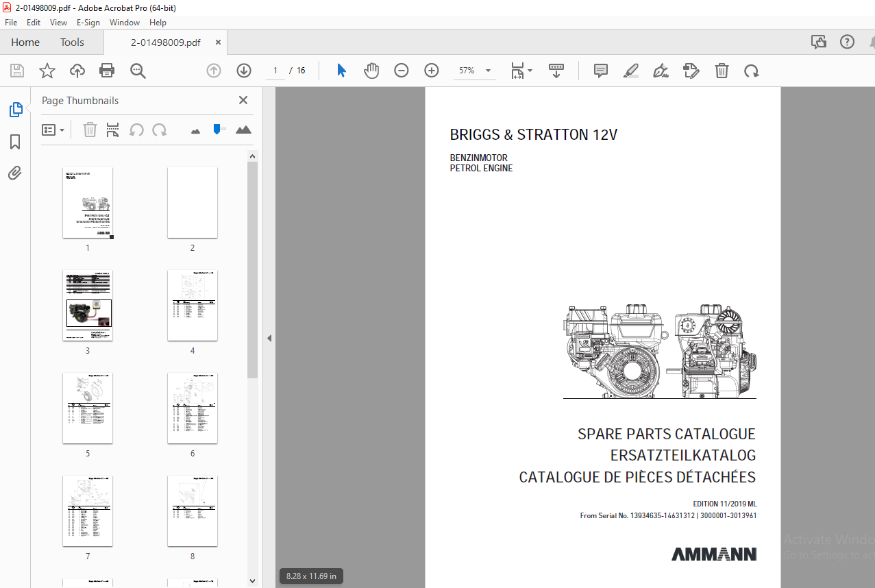Open the Help question mark icon
Screen dimensions: 875x588
[848, 42]
